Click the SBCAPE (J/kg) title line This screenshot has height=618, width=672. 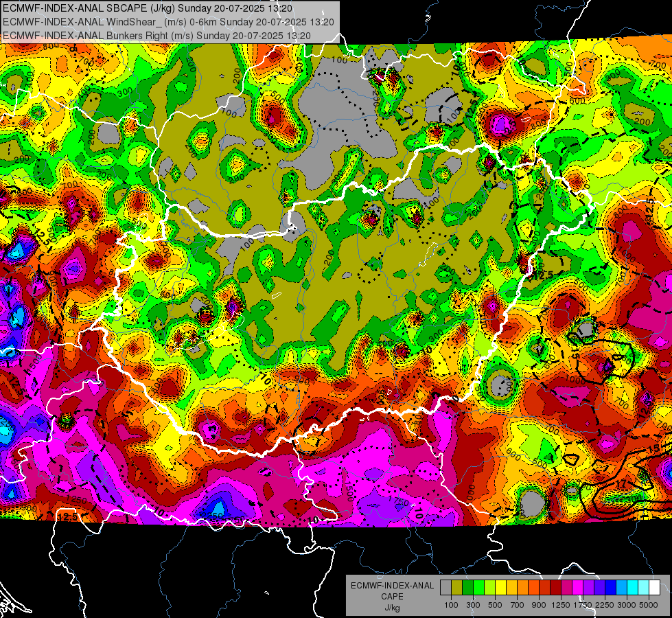coord(148,8)
